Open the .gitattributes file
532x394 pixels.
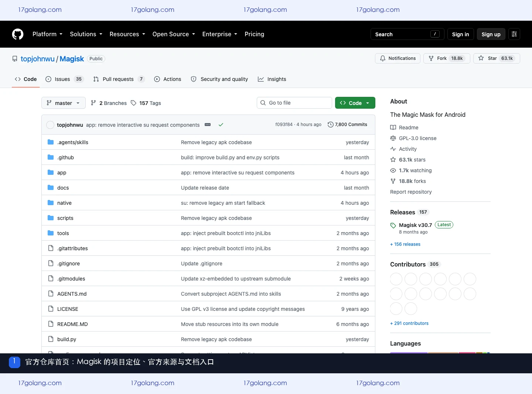[x=72, y=248]
